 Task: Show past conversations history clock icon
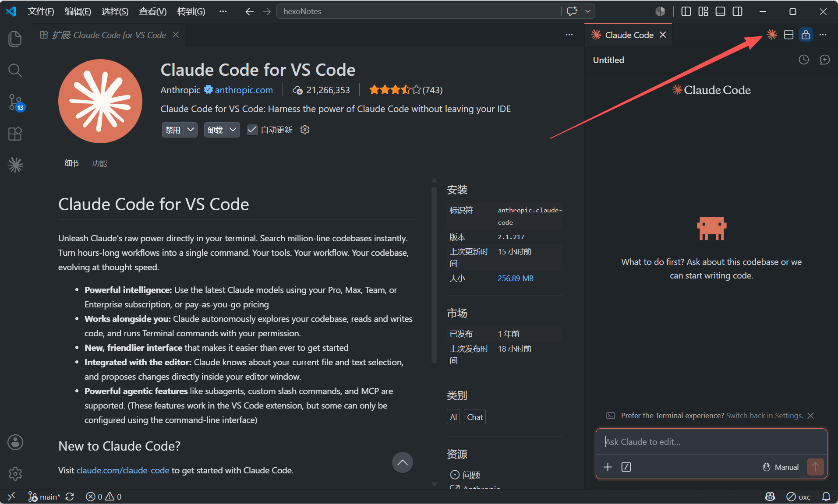point(803,60)
